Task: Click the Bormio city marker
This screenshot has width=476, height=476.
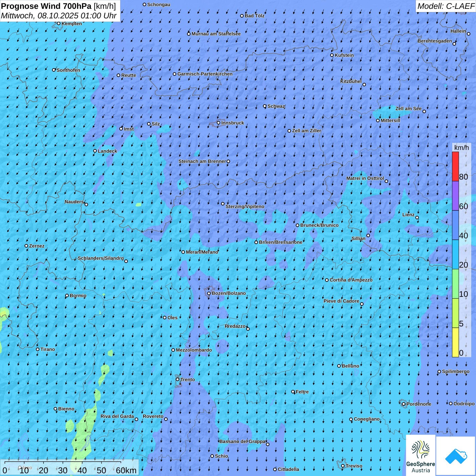Action: point(67,295)
